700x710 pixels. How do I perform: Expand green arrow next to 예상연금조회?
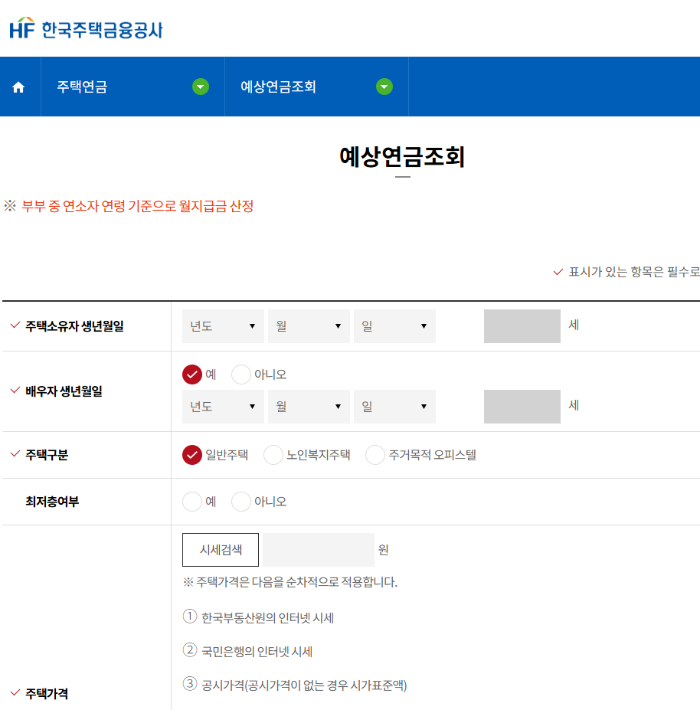click(x=384, y=86)
